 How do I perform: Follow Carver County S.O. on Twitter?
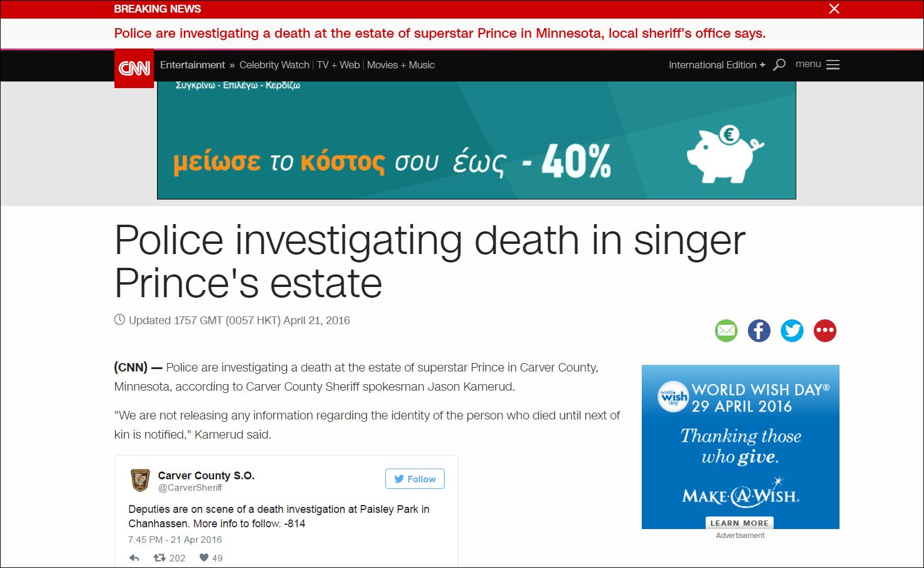coord(415,479)
